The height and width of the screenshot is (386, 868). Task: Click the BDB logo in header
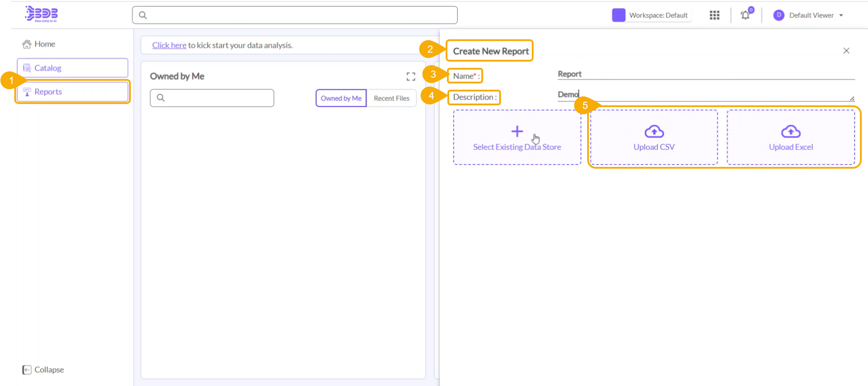tap(42, 14)
